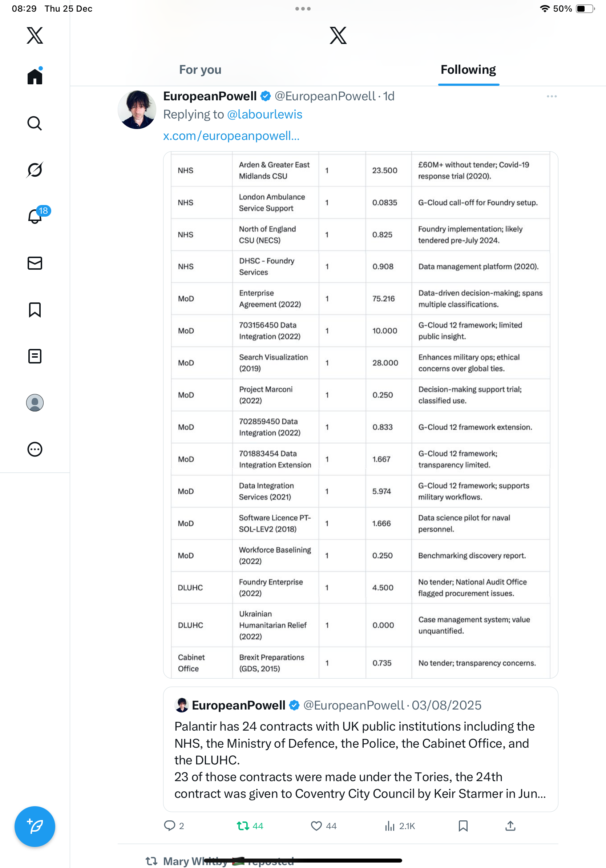The height and width of the screenshot is (868, 606).
Task: Like EuropeanPowell's post
Action: [x=323, y=826]
